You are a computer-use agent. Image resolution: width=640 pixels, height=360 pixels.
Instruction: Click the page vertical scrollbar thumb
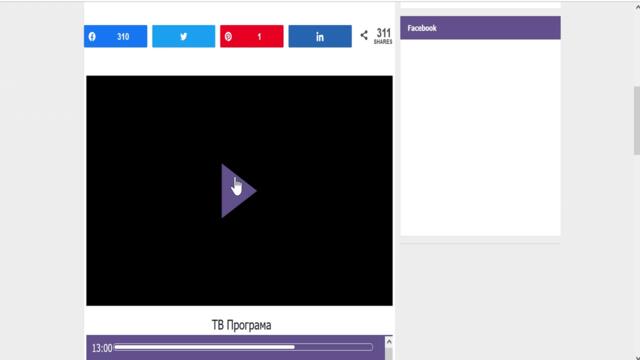coord(636,120)
